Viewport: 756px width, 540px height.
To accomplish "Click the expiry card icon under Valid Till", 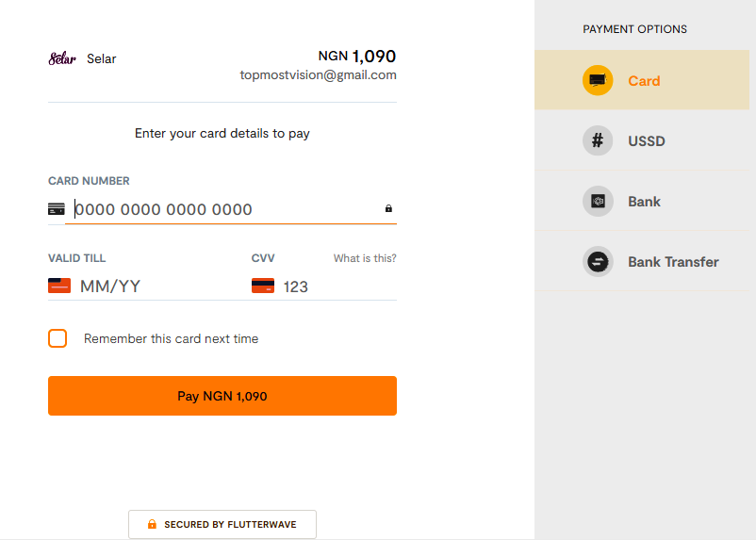I will coord(59,286).
